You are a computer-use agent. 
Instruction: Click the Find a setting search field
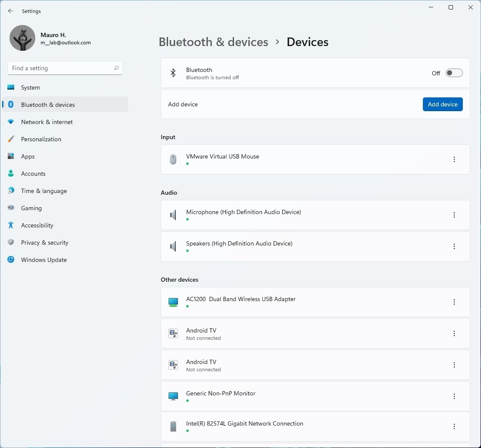tap(60, 68)
